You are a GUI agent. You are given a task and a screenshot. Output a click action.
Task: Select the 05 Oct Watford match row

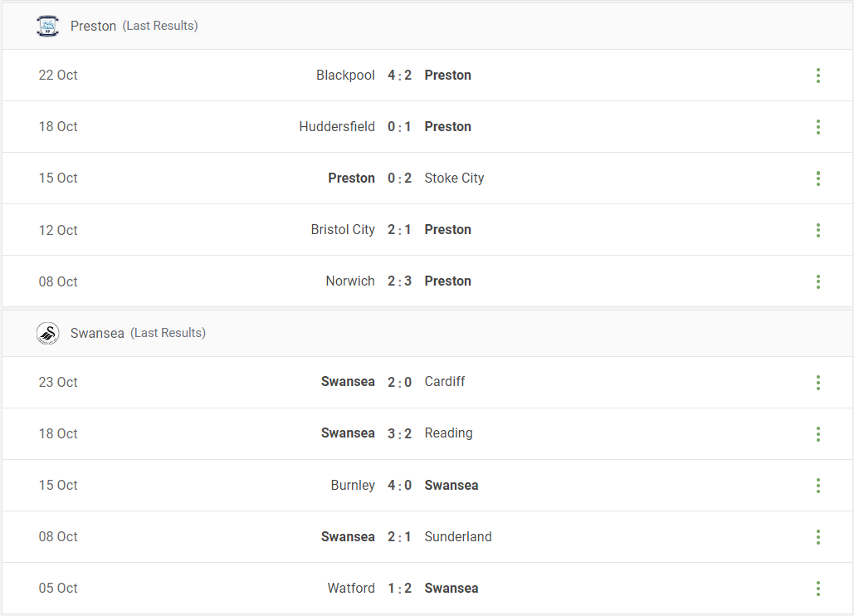(427, 589)
